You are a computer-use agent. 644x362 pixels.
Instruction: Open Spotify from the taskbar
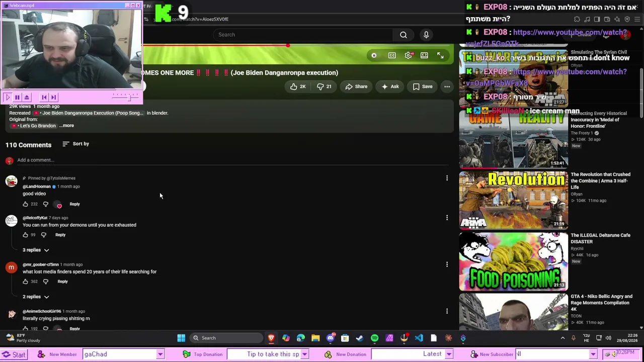pyautogui.click(x=374, y=338)
